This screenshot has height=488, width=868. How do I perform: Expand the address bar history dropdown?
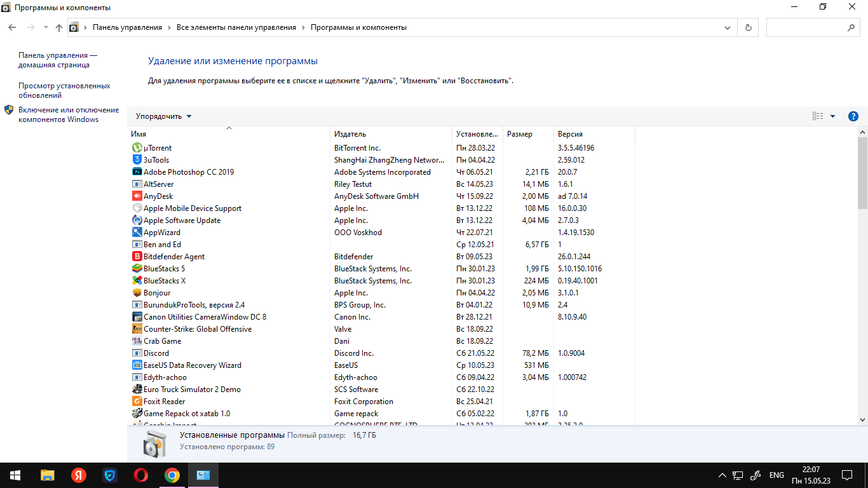[x=728, y=27]
